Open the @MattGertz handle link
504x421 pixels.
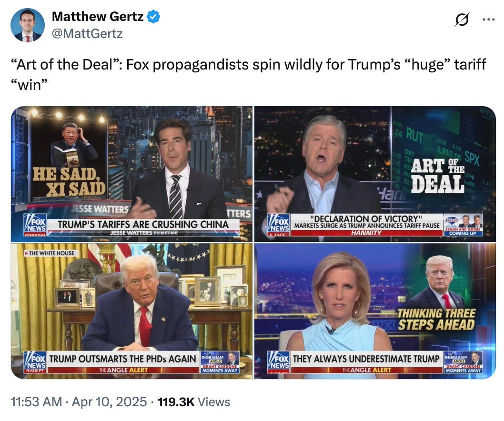tap(87, 33)
